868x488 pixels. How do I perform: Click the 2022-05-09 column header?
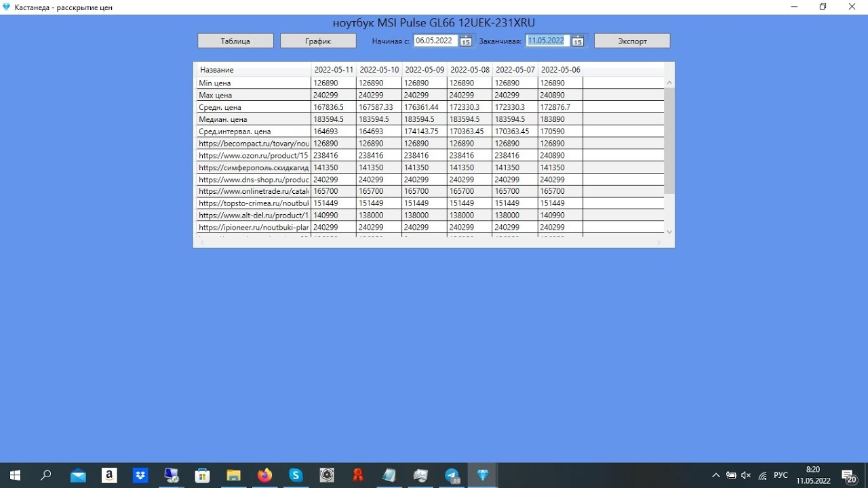coord(425,70)
